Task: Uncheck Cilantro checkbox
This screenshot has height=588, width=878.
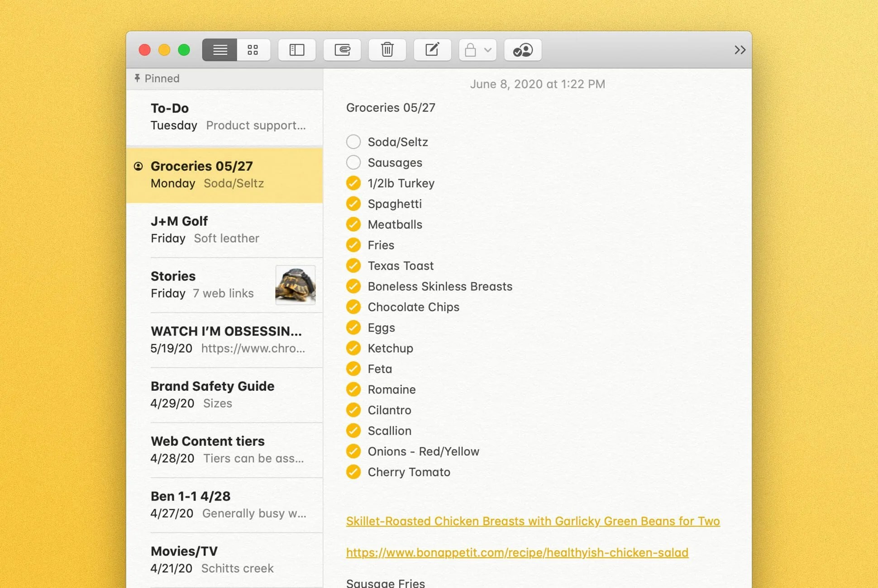Action: point(353,410)
